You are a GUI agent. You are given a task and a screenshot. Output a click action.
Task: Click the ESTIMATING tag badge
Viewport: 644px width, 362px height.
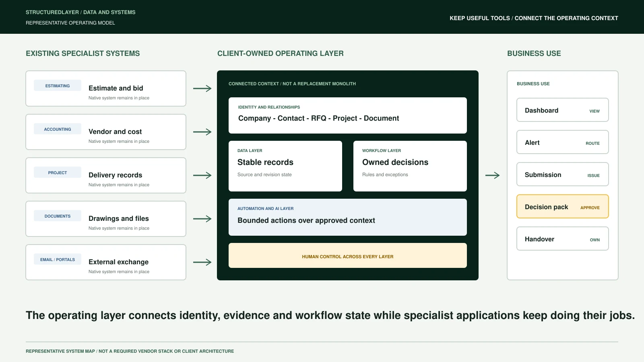click(58, 86)
